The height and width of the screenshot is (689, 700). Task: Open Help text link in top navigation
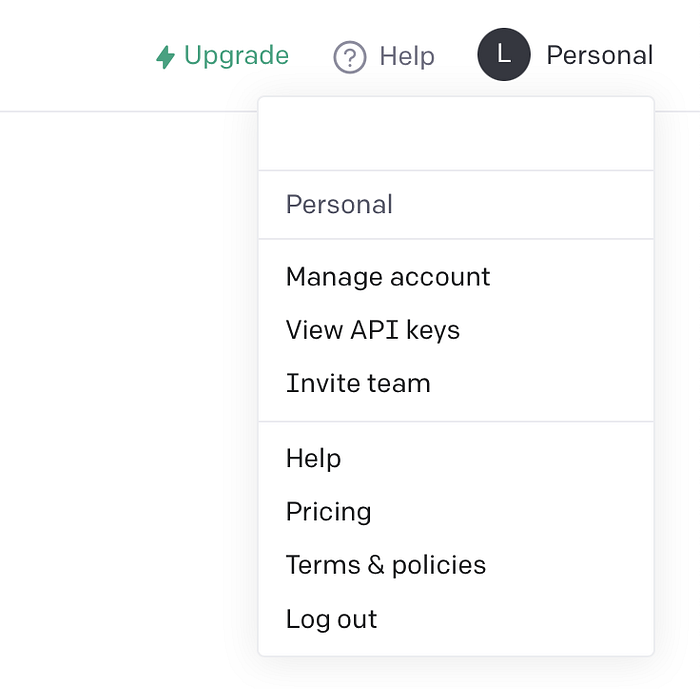coord(384,57)
